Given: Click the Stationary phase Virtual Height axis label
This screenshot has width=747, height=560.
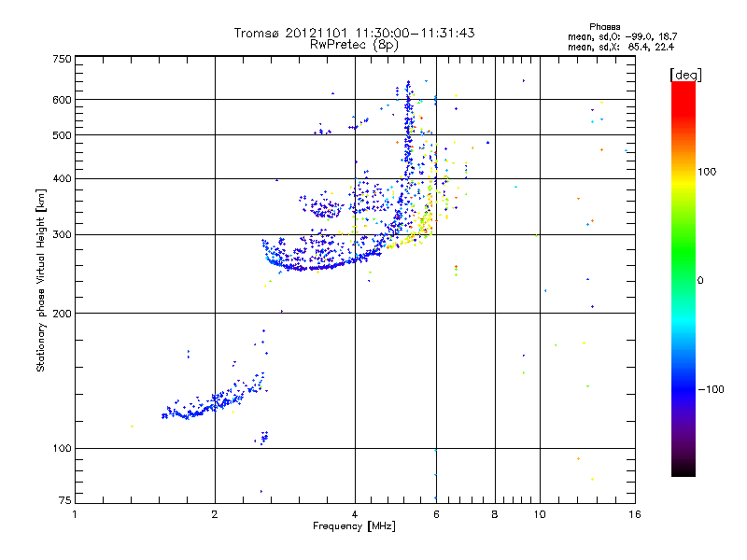Looking at the screenshot, I should pyautogui.click(x=41, y=280).
